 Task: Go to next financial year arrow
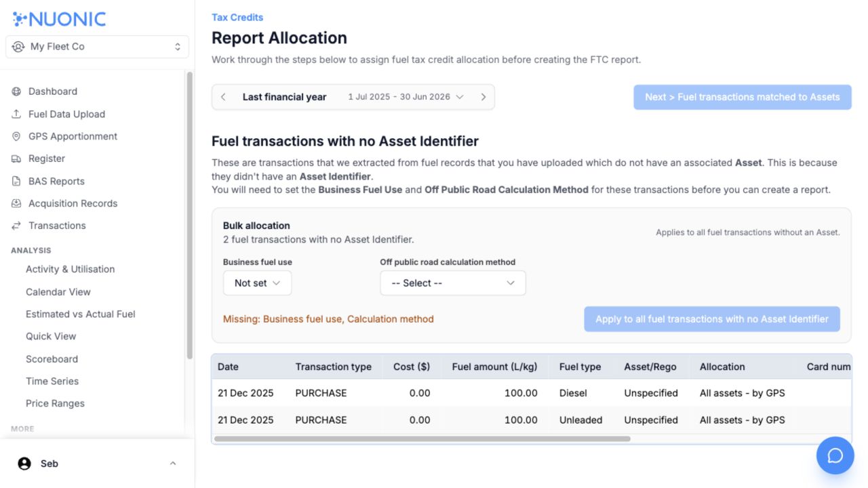click(483, 97)
